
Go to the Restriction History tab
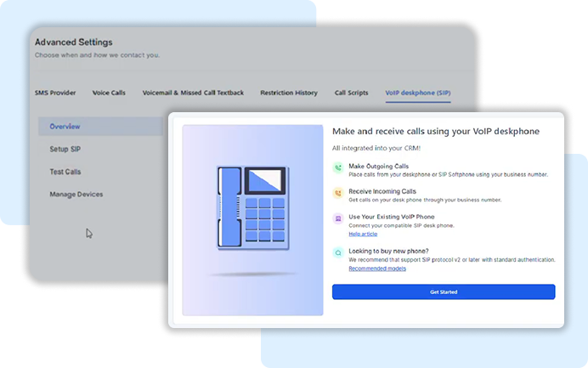[289, 92]
